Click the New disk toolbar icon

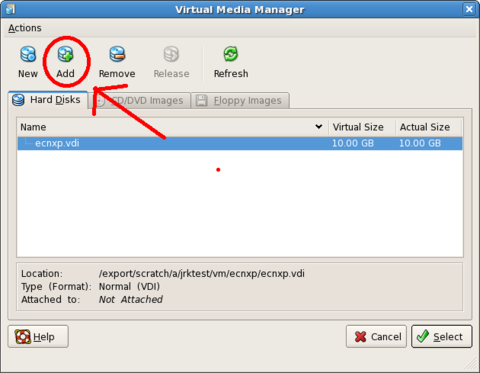(x=28, y=54)
